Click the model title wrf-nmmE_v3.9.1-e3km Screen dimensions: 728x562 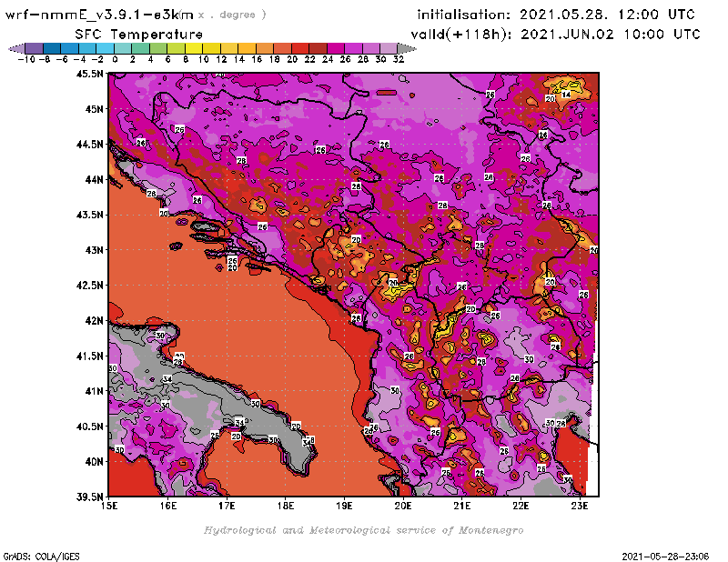tap(99, 15)
